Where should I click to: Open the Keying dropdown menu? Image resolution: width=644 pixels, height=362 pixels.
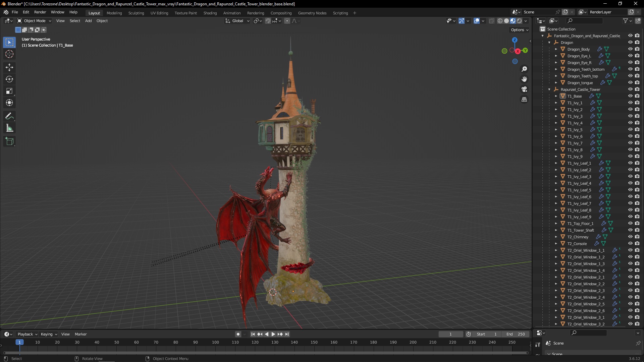[x=49, y=334]
